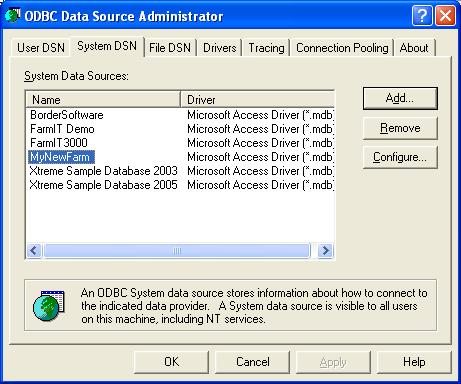
Task: Select Xtreme Sample Database 2005 entry
Action: [103, 185]
